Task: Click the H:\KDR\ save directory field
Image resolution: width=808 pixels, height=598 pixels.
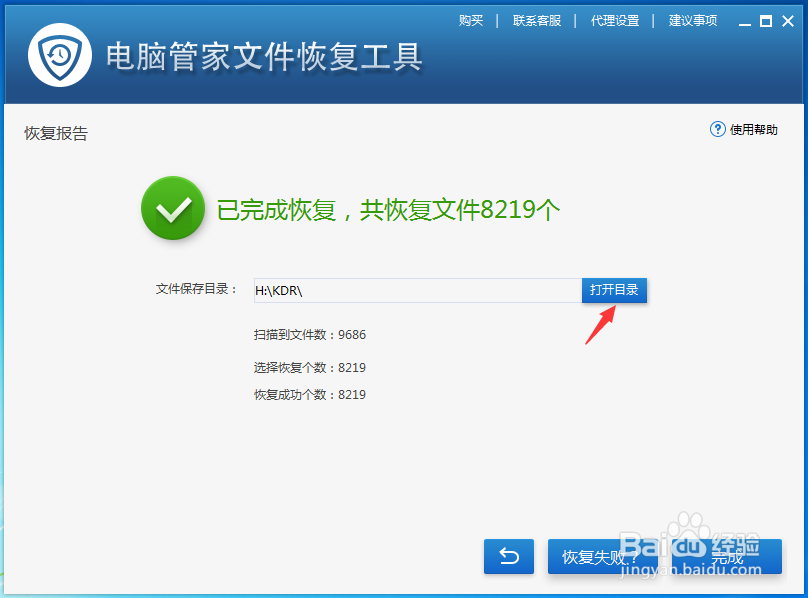Action: (418, 290)
